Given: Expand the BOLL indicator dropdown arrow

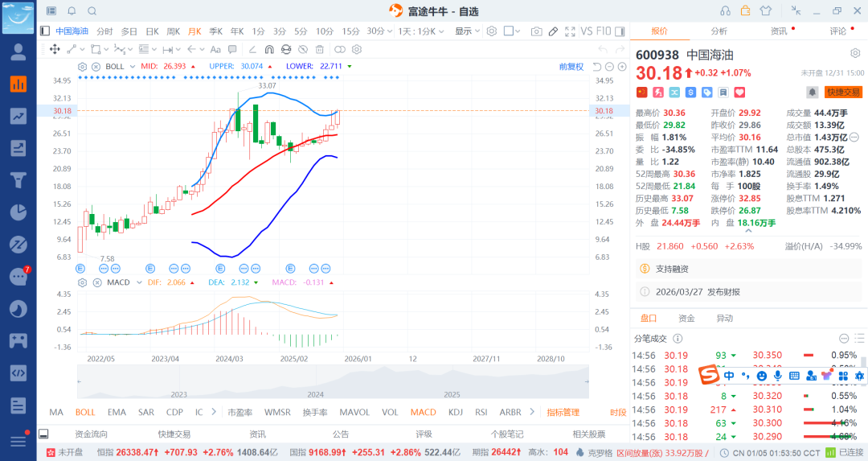Looking at the screenshot, I should (x=133, y=67).
